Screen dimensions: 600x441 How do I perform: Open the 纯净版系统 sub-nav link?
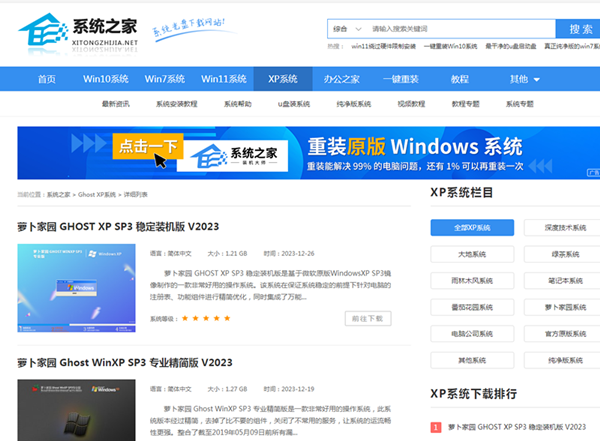click(x=354, y=104)
